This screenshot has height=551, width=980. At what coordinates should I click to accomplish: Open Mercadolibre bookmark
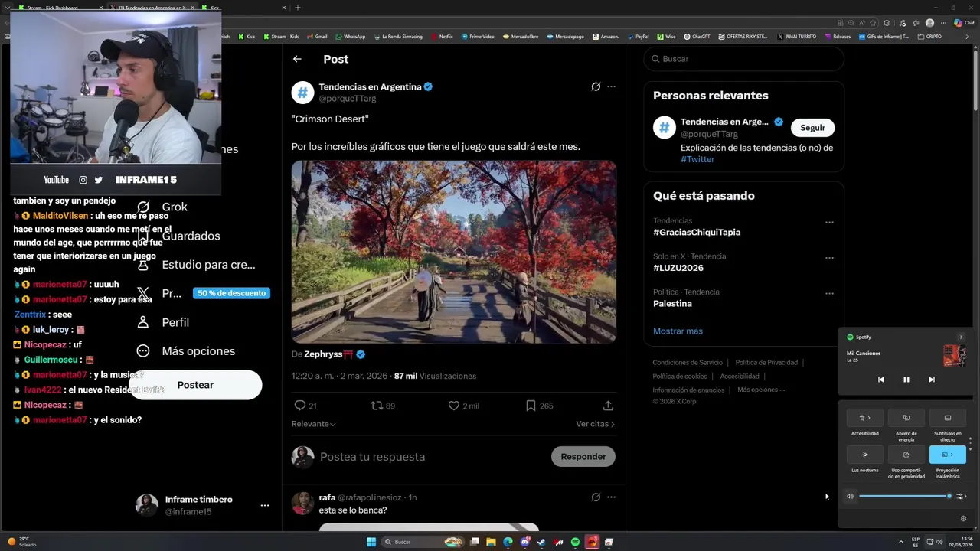[521, 37]
